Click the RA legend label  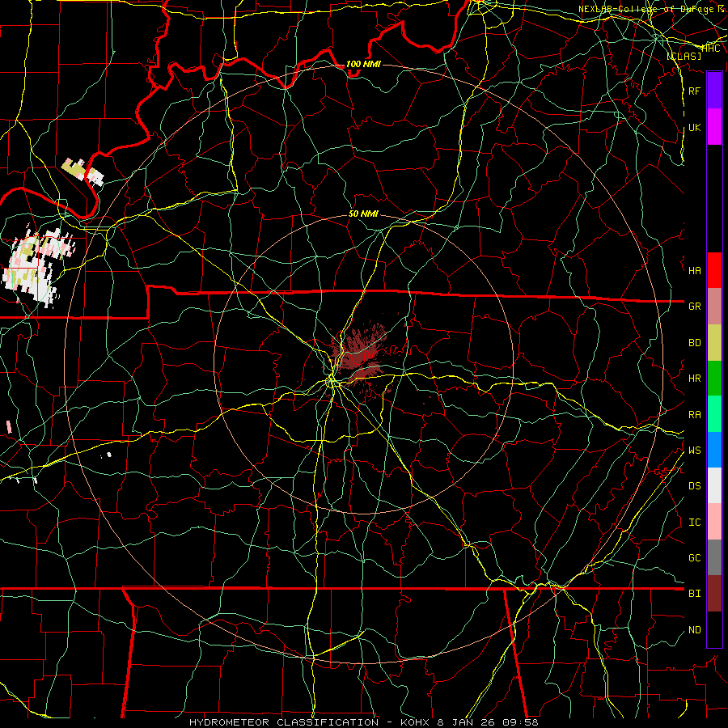point(694,415)
